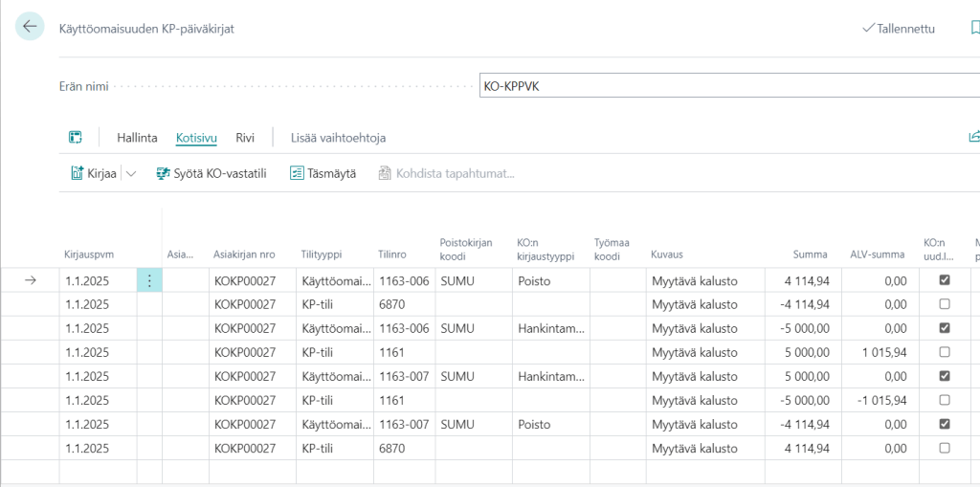Screen dimensions: 980x487
Task: Uncheck KO:n uud. checkbox in first row
Action: coord(945,280)
